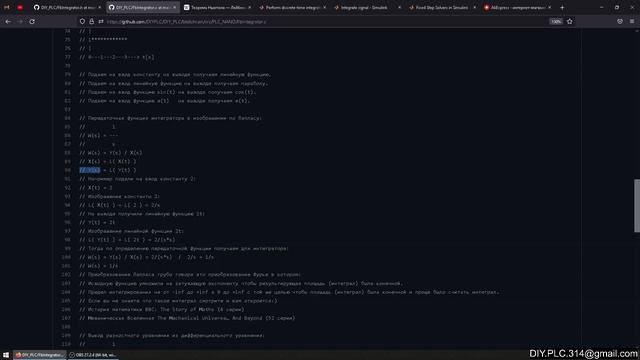Select the active DIY_PLC integrator GitHub tab
Screen dimensions: 640x360
pos(142,7)
